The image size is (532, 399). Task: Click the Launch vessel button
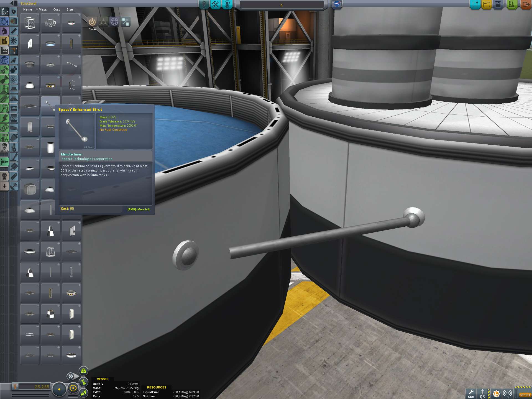click(511, 4)
